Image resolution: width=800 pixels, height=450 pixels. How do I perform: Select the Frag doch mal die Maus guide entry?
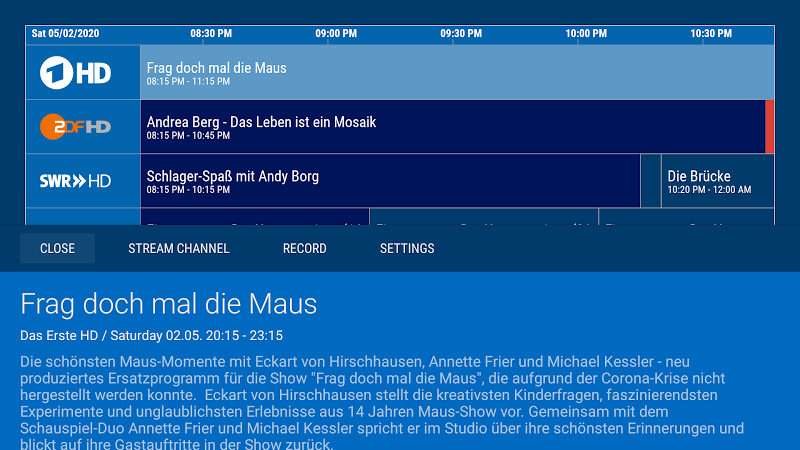click(x=457, y=72)
